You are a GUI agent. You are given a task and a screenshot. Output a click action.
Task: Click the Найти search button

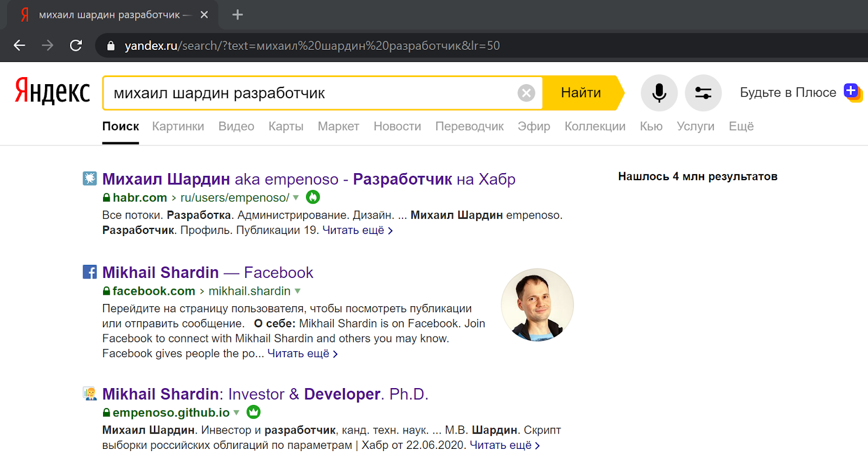tap(583, 93)
